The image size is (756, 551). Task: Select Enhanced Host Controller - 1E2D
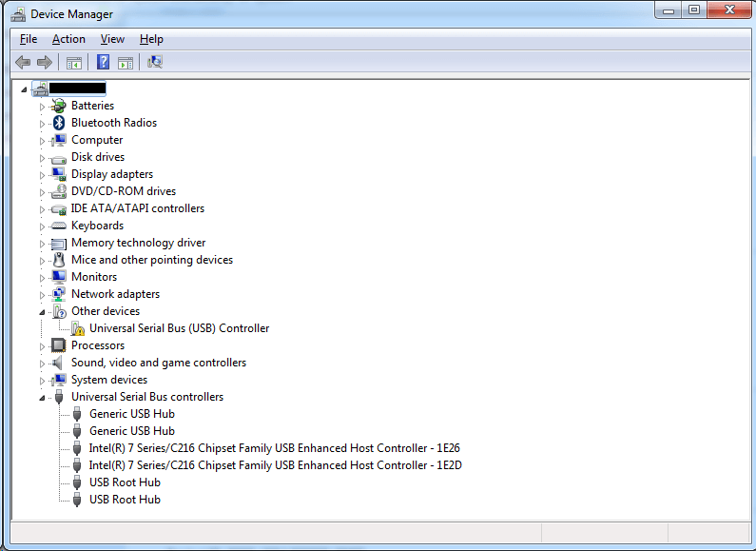276,465
